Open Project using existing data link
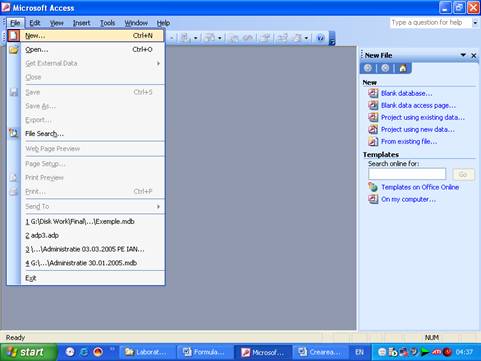Screen dimensions: 481x361 (423, 117)
